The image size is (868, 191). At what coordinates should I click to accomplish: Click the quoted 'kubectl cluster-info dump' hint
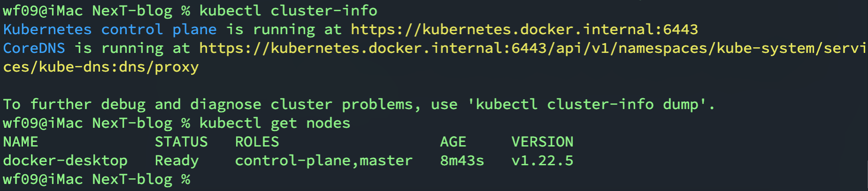coord(591,104)
